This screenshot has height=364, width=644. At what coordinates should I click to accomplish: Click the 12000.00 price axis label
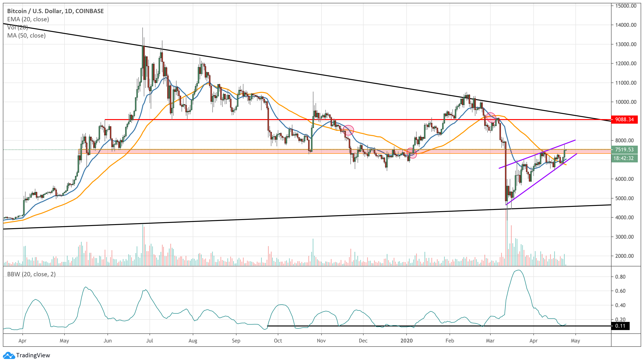click(626, 63)
